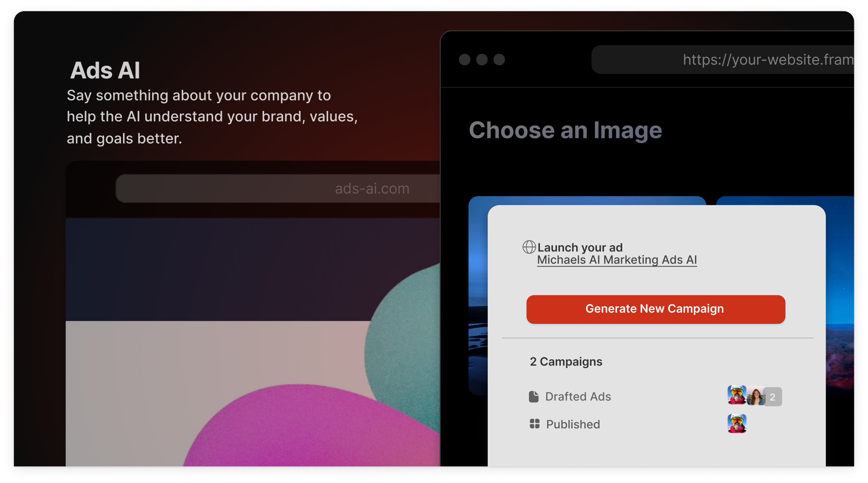Click the woman avatar in Drafted Ads row
The image size is (868, 483).
[756, 396]
